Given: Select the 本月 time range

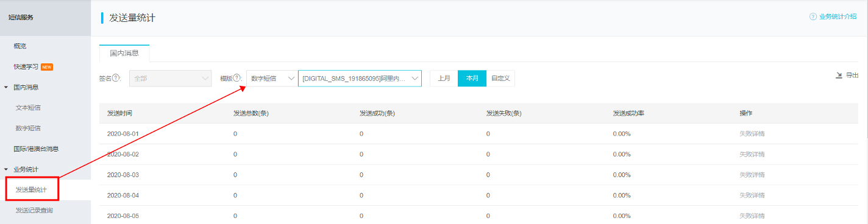Looking at the screenshot, I should 472,79.
